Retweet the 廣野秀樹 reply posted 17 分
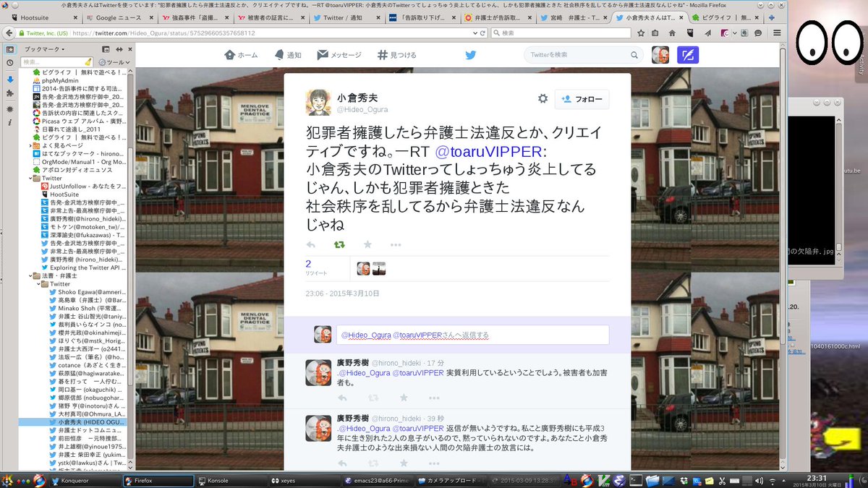Screen dimensions: 868x488 pyautogui.click(x=373, y=398)
